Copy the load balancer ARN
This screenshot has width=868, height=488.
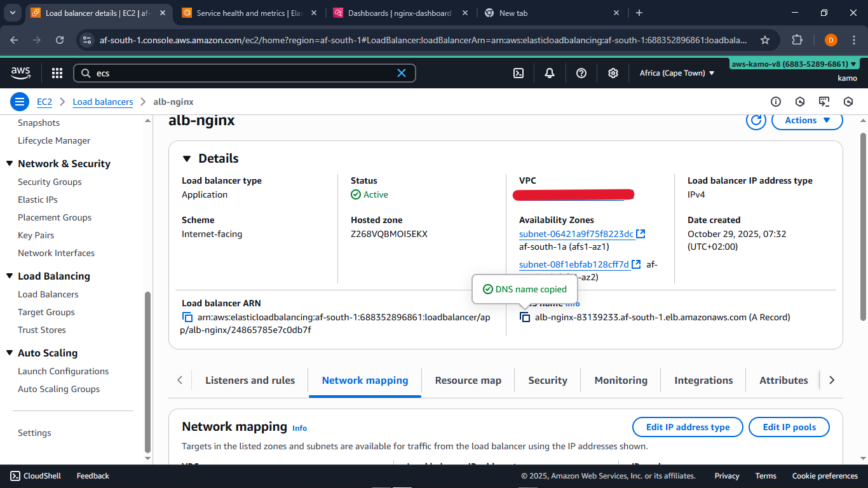pyautogui.click(x=187, y=317)
